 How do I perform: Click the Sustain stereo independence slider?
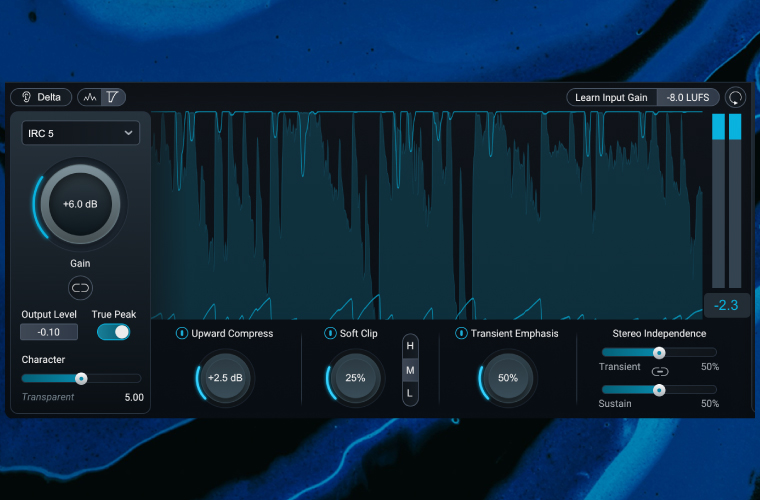[658, 389]
